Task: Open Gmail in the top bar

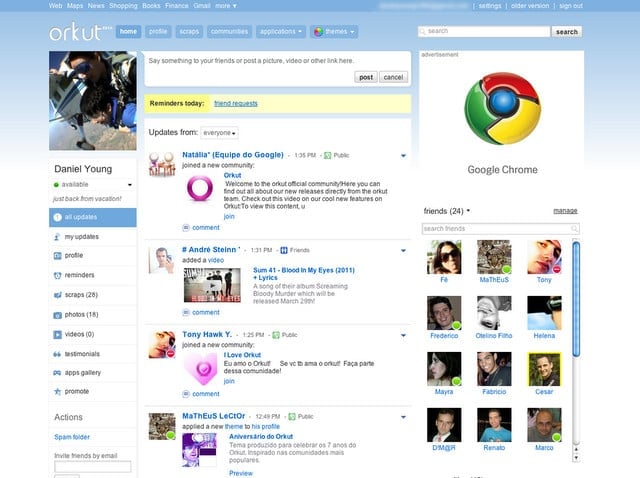Action: coord(202,6)
